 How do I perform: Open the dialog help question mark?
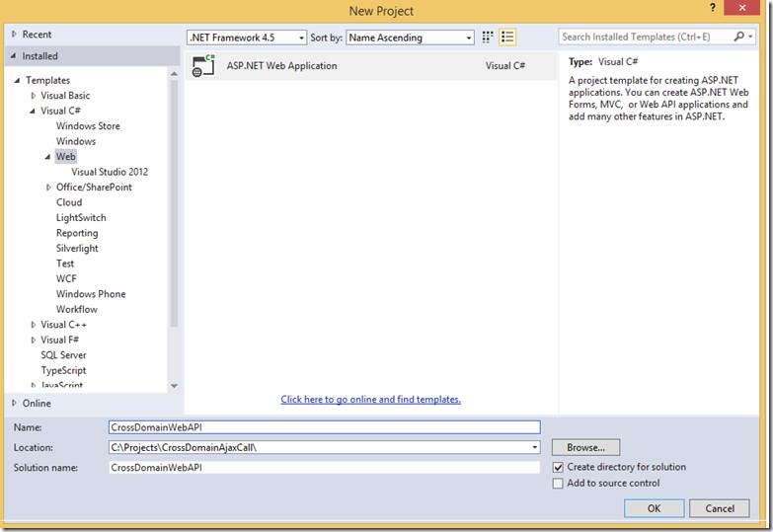713,7
